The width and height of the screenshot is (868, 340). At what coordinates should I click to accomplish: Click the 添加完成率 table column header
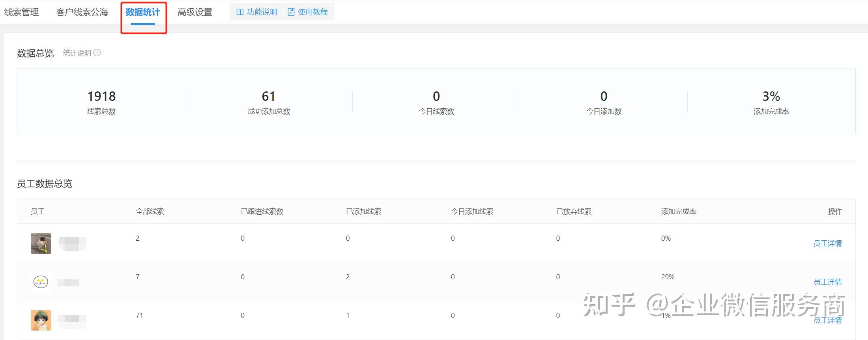tap(679, 212)
